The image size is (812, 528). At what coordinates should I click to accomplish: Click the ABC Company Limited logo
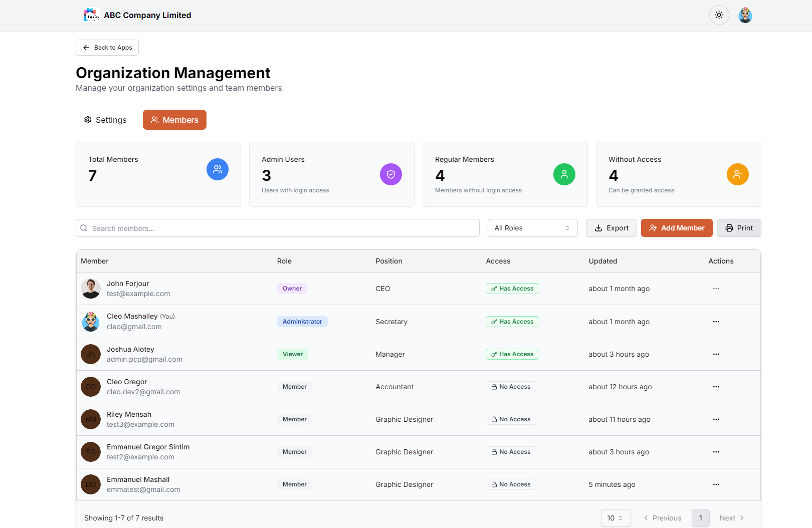(92, 15)
